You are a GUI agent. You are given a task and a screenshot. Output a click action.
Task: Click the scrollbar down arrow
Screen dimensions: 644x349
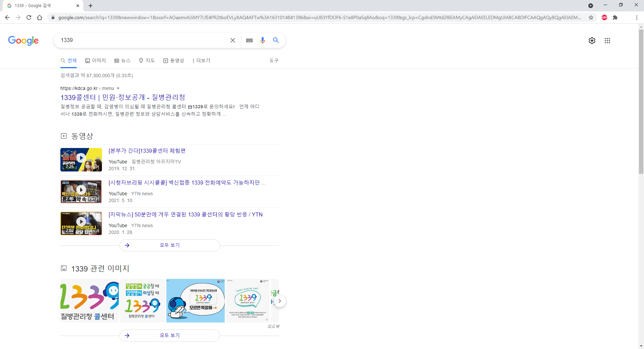point(641,346)
